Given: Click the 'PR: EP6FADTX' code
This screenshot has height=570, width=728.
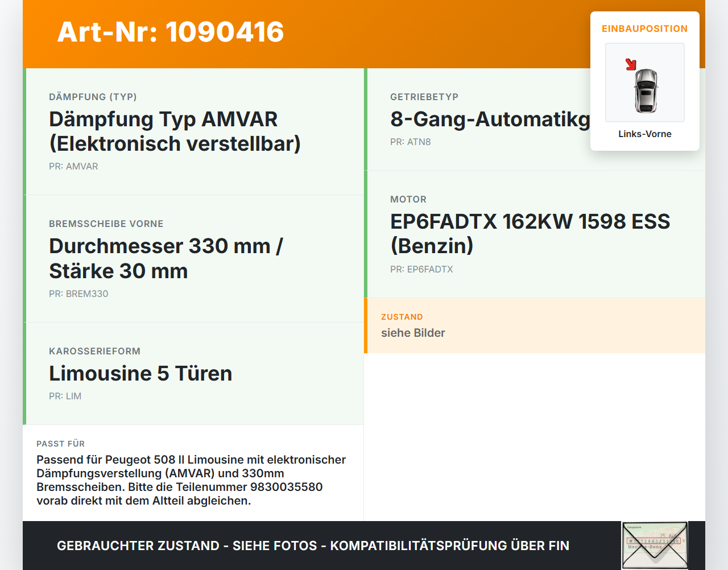Looking at the screenshot, I should pos(421,269).
